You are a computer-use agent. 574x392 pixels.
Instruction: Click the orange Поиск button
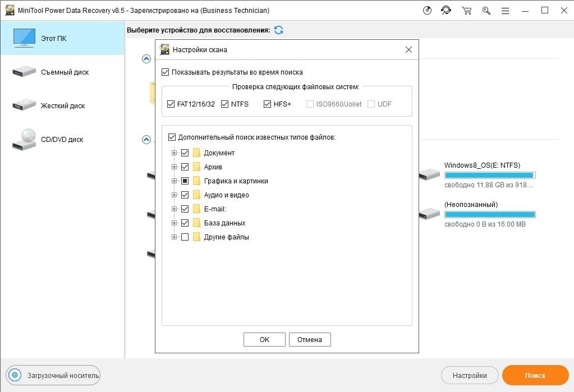pyautogui.click(x=535, y=375)
